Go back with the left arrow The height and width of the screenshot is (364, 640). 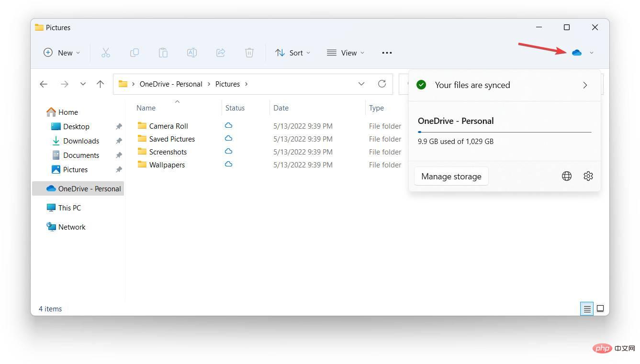[44, 84]
